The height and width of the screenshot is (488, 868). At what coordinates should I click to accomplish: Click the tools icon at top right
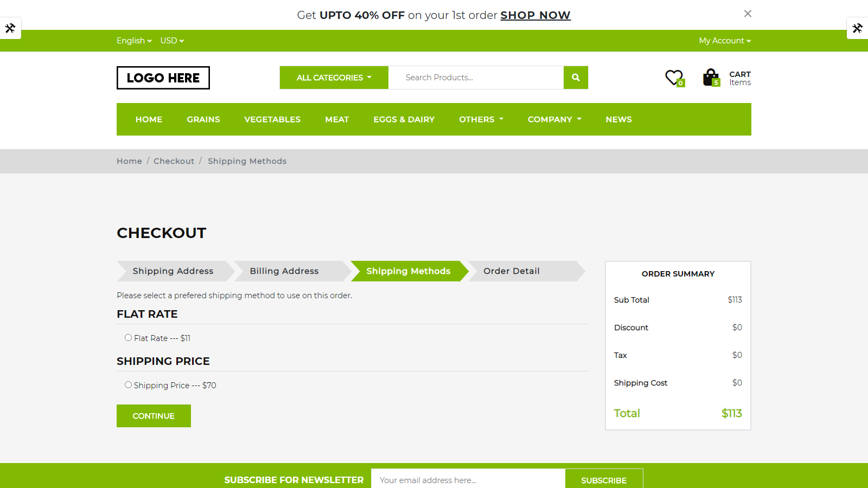click(x=857, y=28)
